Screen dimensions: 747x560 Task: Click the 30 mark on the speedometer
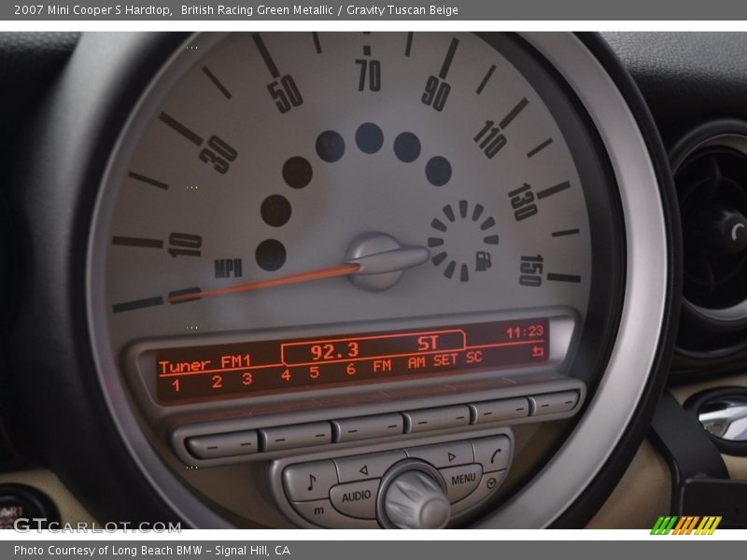[218, 154]
